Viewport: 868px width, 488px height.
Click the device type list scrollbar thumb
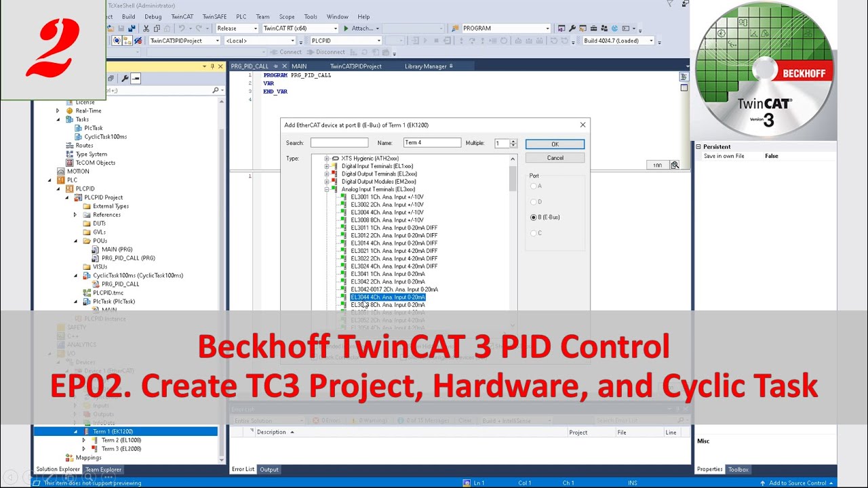[513, 178]
